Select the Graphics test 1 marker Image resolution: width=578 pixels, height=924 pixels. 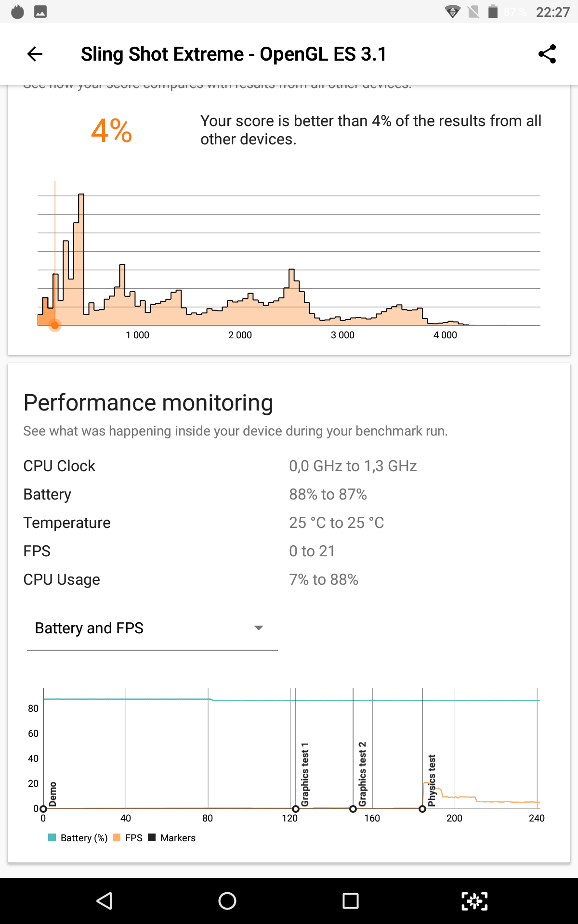296,809
